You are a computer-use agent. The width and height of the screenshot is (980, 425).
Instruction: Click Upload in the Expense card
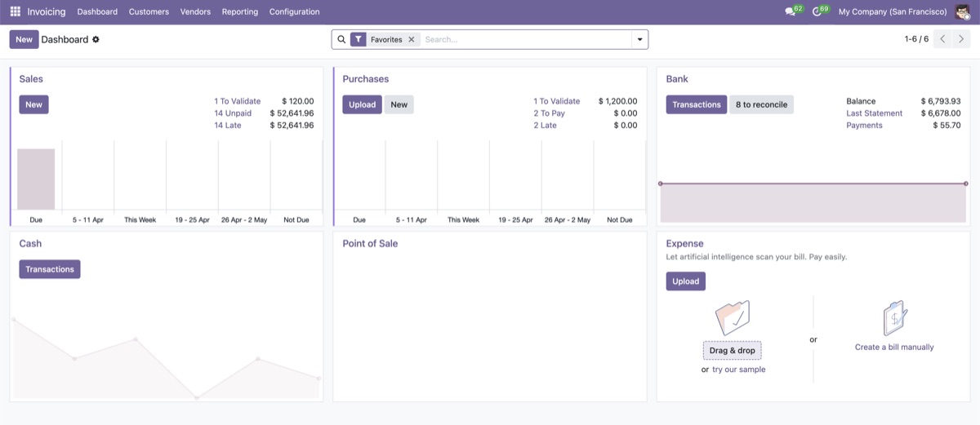(686, 281)
